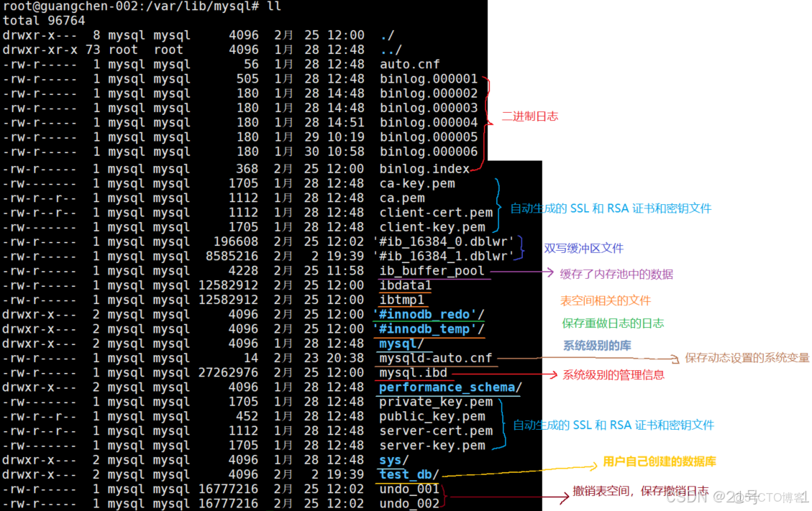Click client-key.pem file name
Image resolution: width=812 pixels, height=511 pixels.
click(x=432, y=227)
